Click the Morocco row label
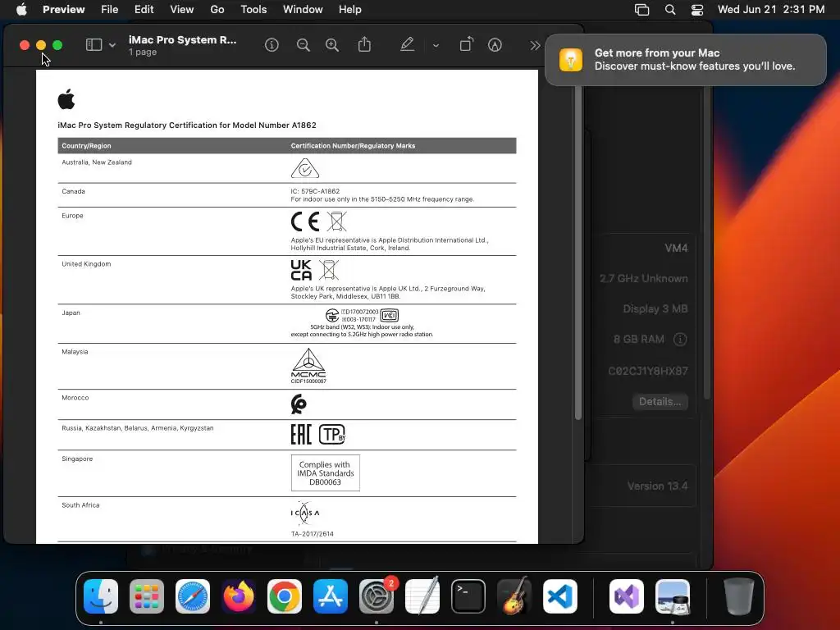The width and height of the screenshot is (840, 630). pos(75,398)
